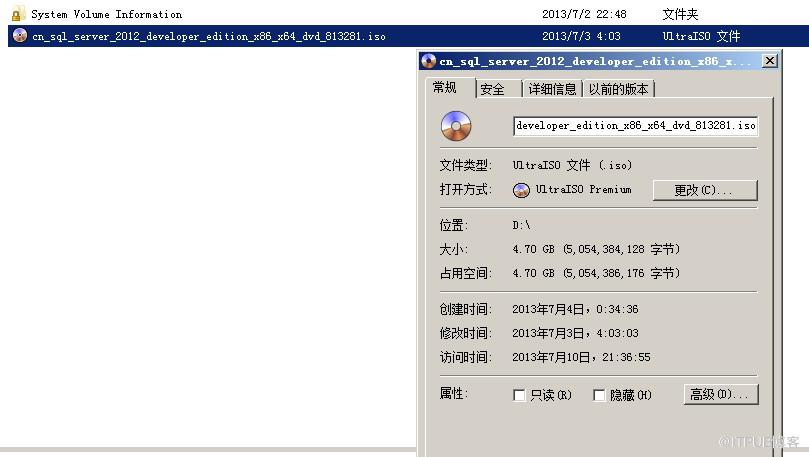Click the ISO disc icon in file list

[20, 36]
